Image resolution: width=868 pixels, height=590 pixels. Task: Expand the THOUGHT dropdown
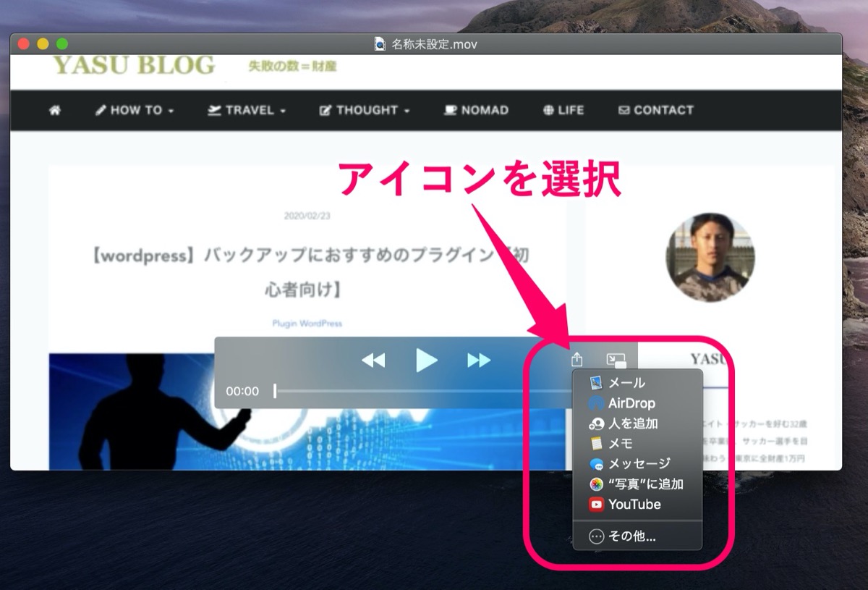(x=365, y=110)
